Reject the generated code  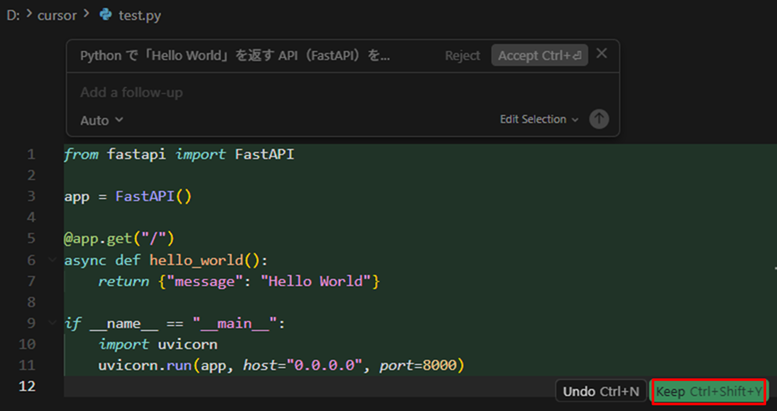pos(462,56)
